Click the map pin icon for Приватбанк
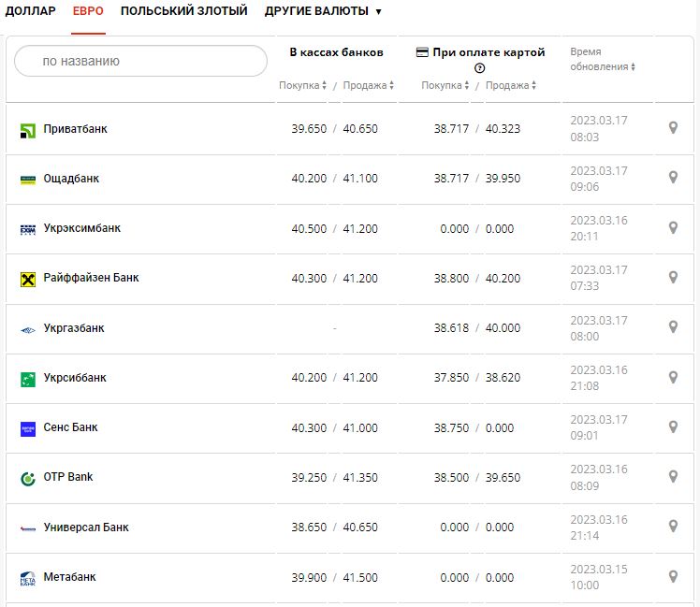 point(673,128)
